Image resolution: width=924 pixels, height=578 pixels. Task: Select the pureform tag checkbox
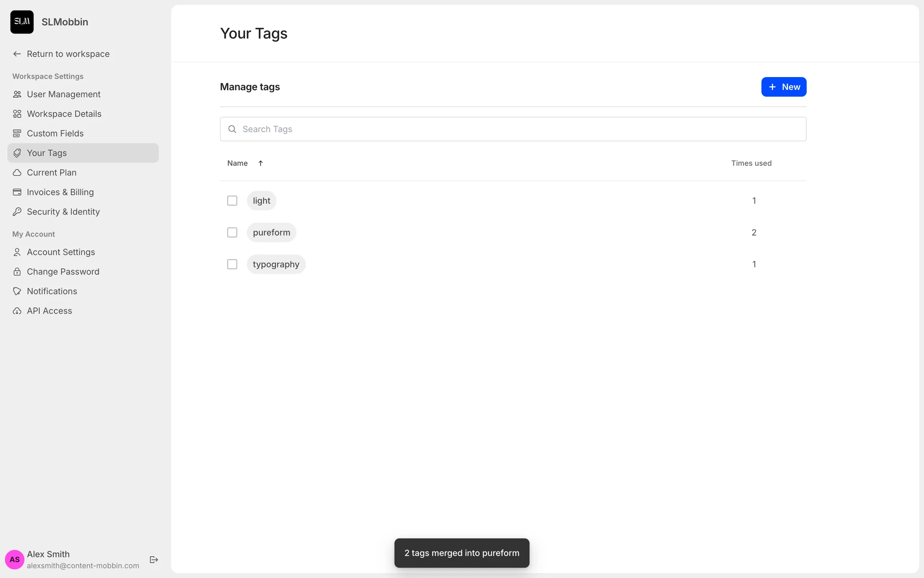[232, 232]
